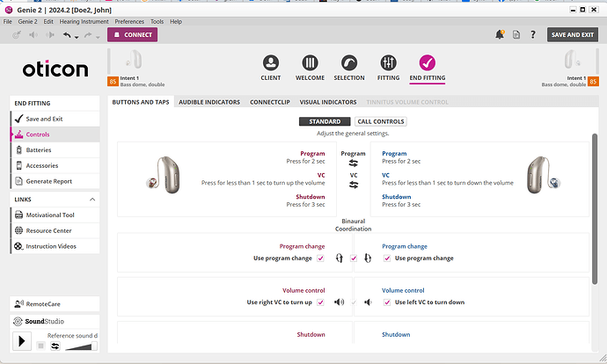The width and height of the screenshot is (607, 364).
Task: Toggle SoundStudio loop playback button
Action: pos(55,346)
